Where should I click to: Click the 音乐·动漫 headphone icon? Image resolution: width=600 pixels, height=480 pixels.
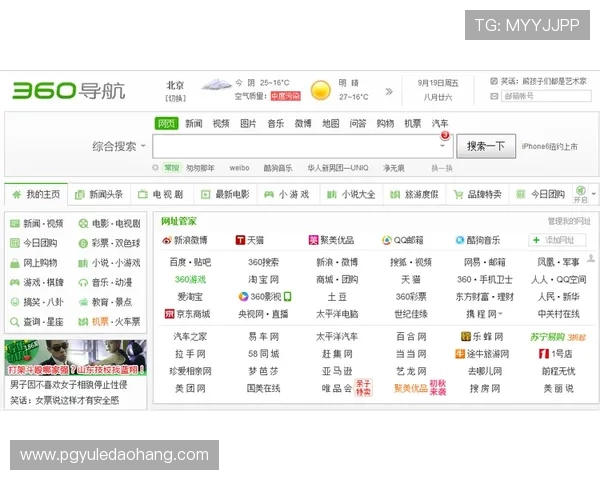coord(83,282)
